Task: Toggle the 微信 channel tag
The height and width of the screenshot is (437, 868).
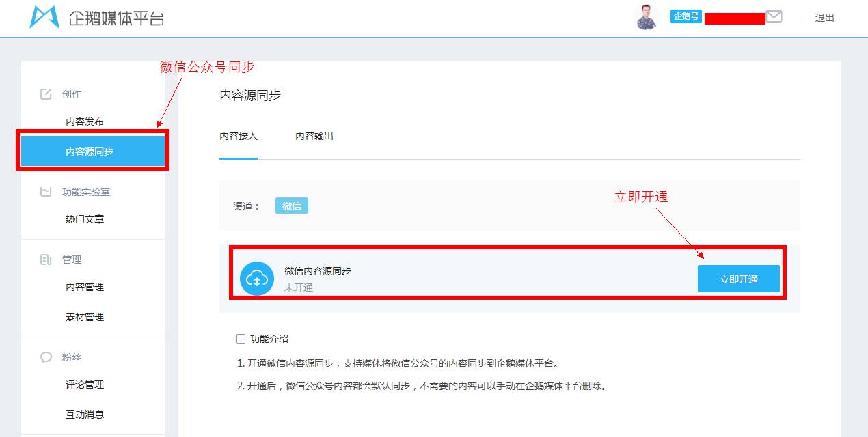Action: (292, 205)
